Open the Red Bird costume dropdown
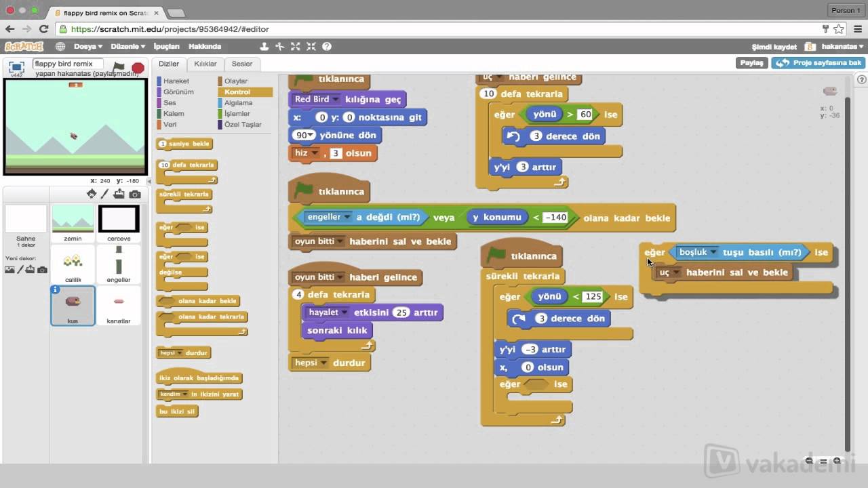 [x=335, y=100]
